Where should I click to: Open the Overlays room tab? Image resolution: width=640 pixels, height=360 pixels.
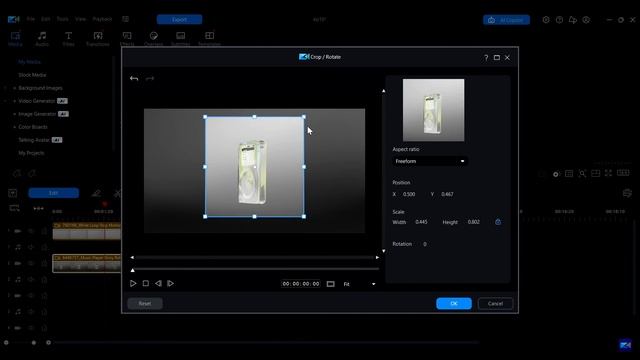[x=153, y=39]
